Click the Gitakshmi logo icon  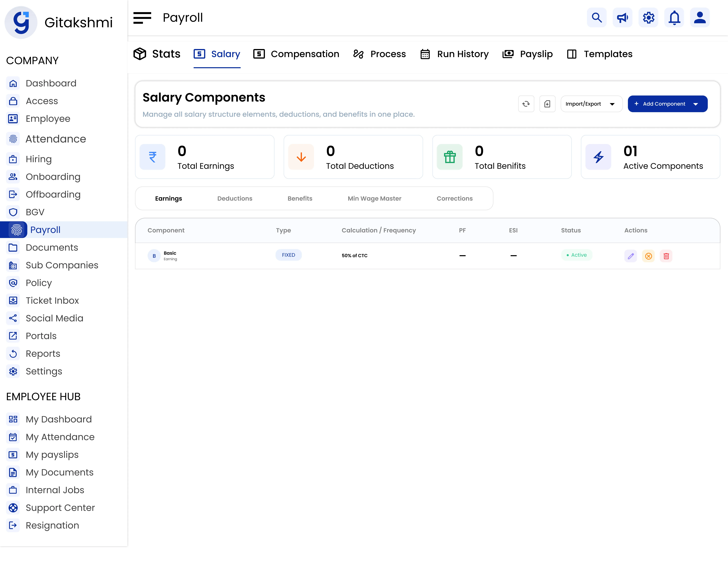[x=21, y=22]
